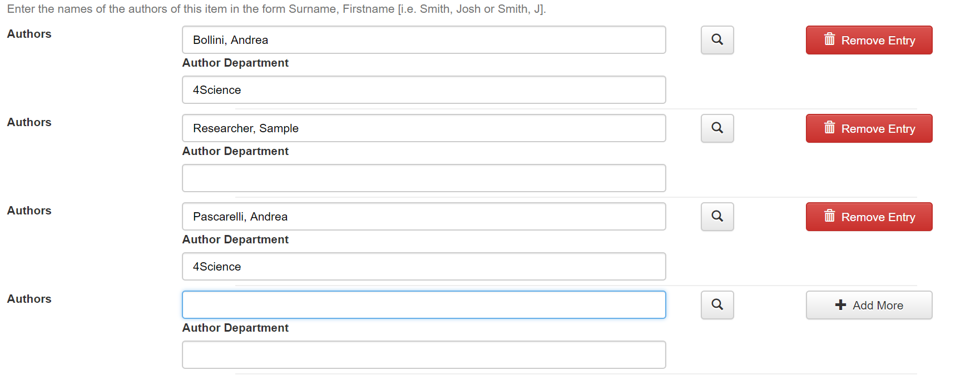Image resolution: width=980 pixels, height=380 pixels.
Task: Select the Researcher, Sample name field
Action: (x=424, y=128)
